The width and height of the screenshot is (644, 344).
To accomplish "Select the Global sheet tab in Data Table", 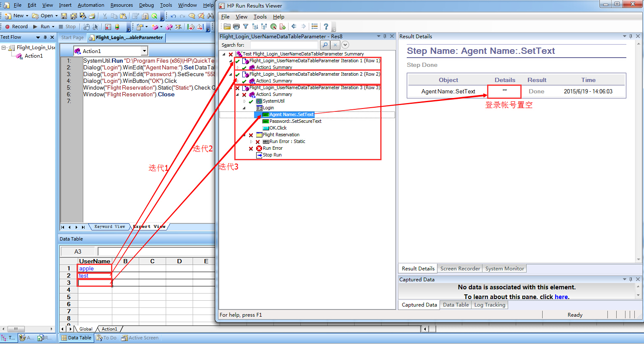I will 85,329.
